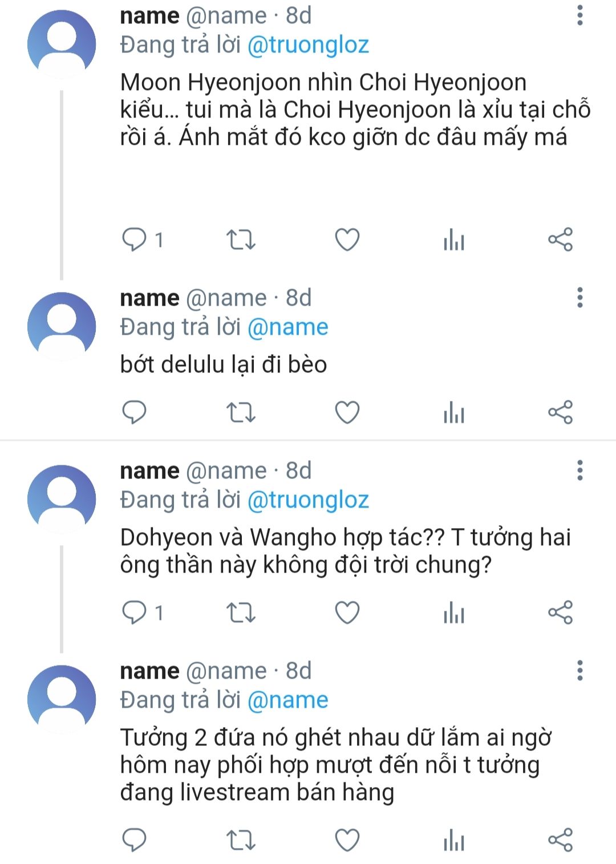View analytics for Dohyeon và Wangho tweet

[x=454, y=612]
